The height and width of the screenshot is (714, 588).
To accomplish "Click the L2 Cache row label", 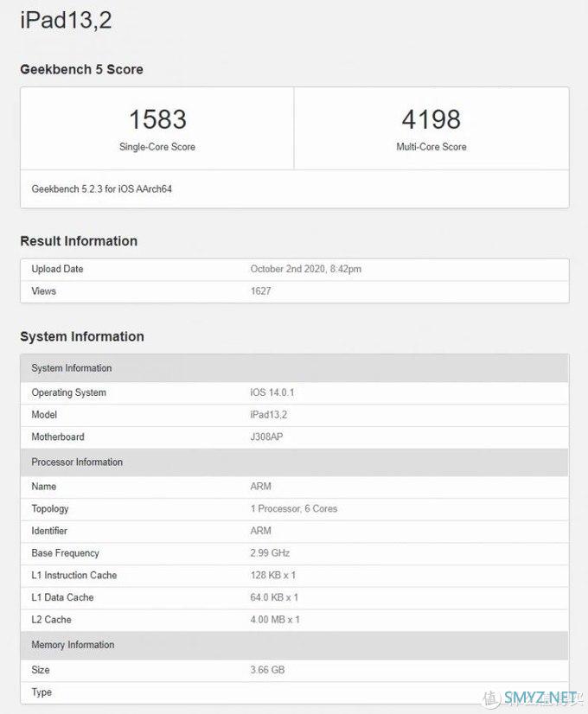I will pos(52,620).
